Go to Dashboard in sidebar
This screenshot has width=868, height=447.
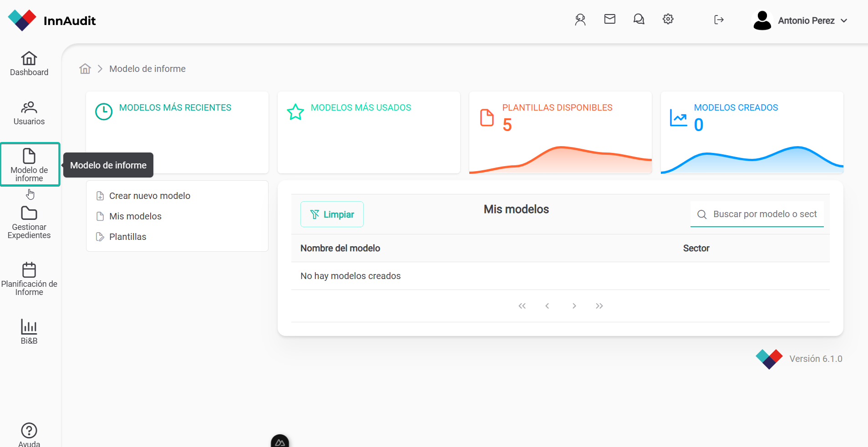click(29, 64)
